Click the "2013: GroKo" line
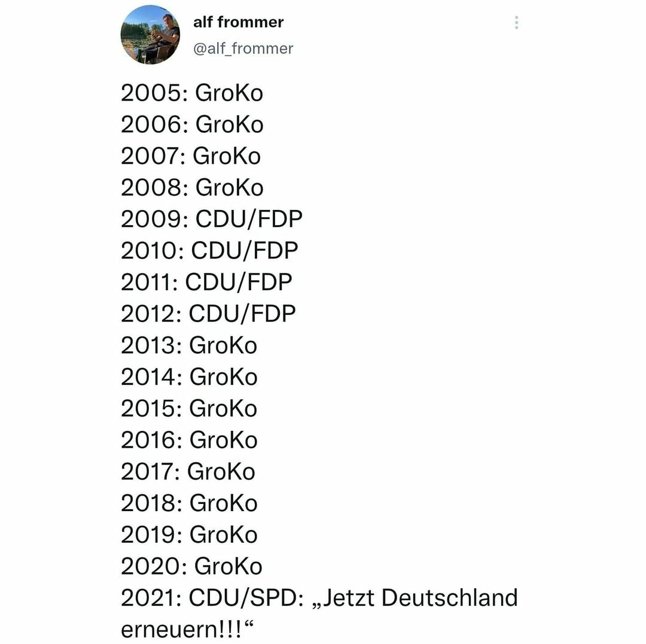The image size is (646, 644). pyautogui.click(x=188, y=345)
